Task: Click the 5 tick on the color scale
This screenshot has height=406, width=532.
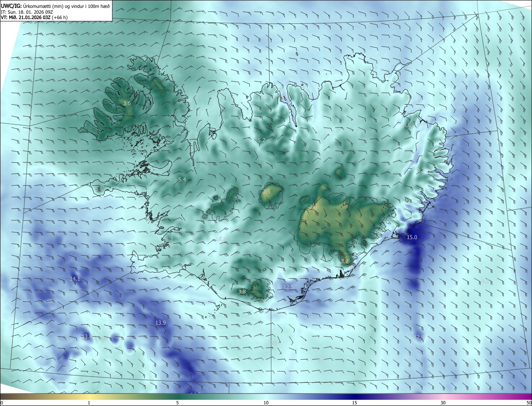Action: click(177, 403)
